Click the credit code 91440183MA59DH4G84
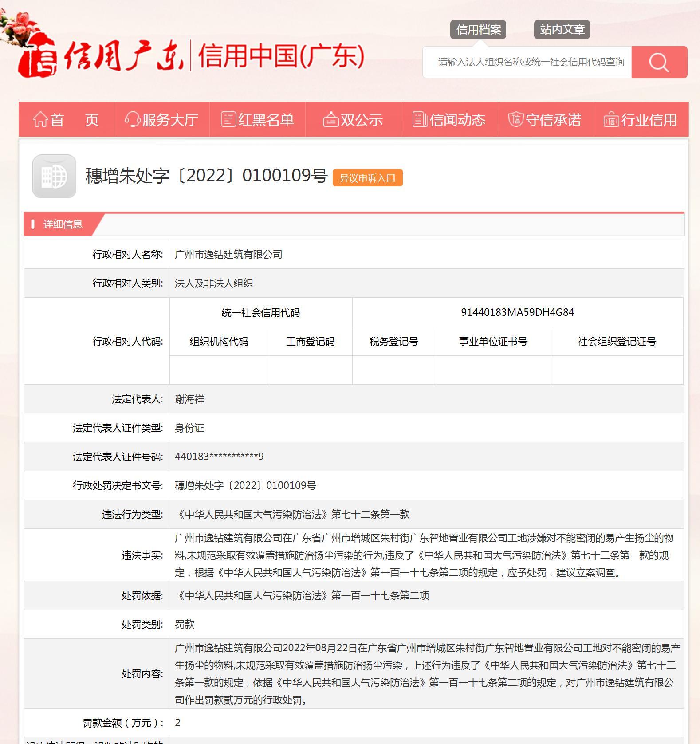700x744 pixels. click(518, 312)
